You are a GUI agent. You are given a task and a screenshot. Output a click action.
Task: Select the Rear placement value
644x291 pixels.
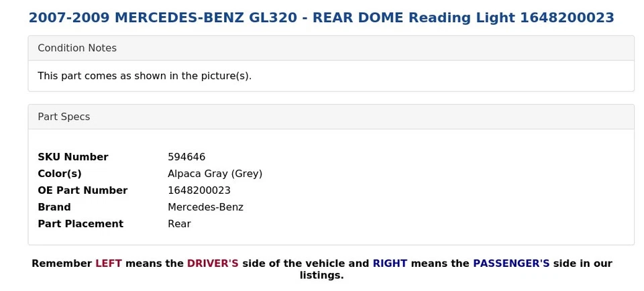coord(180,224)
